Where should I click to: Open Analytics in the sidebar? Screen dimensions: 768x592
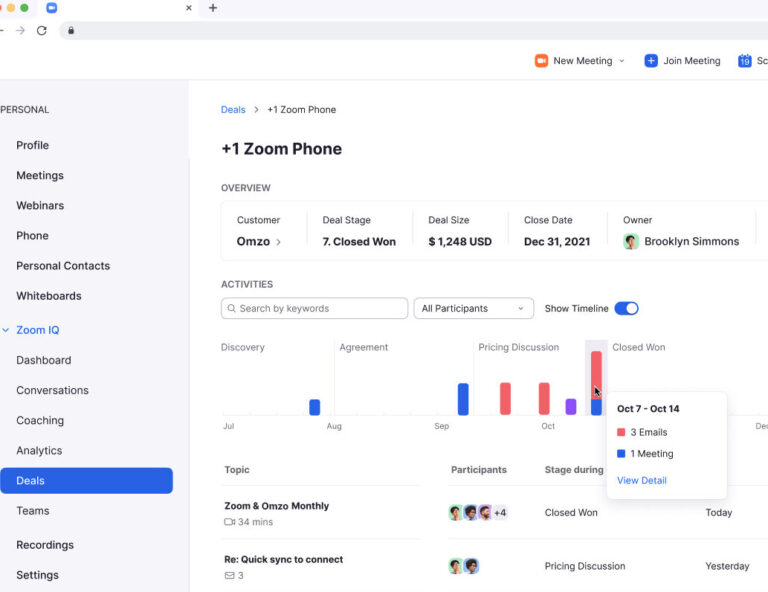click(x=39, y=450)
